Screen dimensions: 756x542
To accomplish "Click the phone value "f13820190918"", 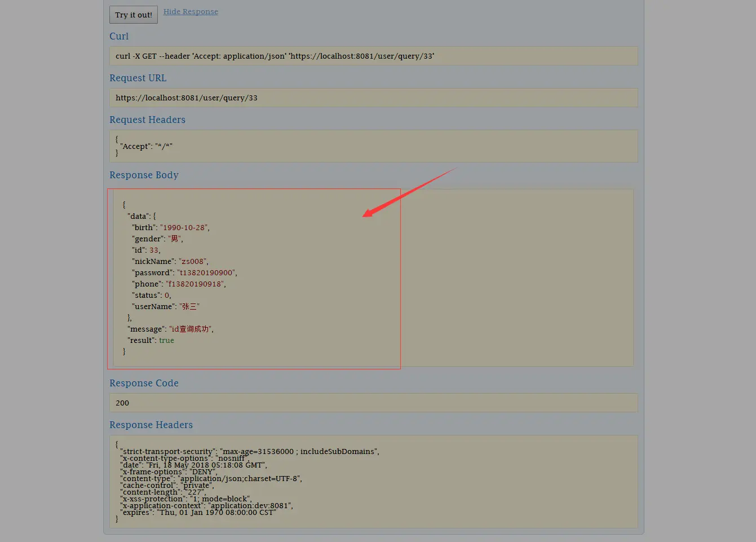I will (x=196, y=284).
